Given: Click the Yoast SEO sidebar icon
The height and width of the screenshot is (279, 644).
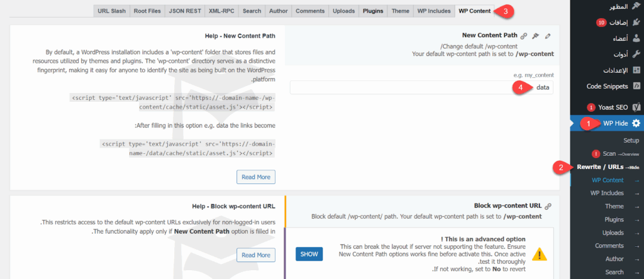Looking at the screenshot, I should (x=636, y=107).
